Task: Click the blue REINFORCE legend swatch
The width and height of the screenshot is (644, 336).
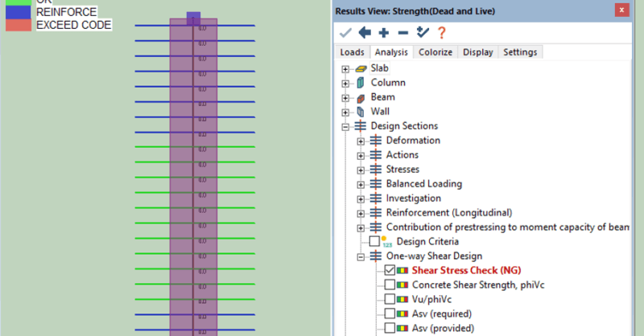Action: pyautogui.click(x=17, y=13)
